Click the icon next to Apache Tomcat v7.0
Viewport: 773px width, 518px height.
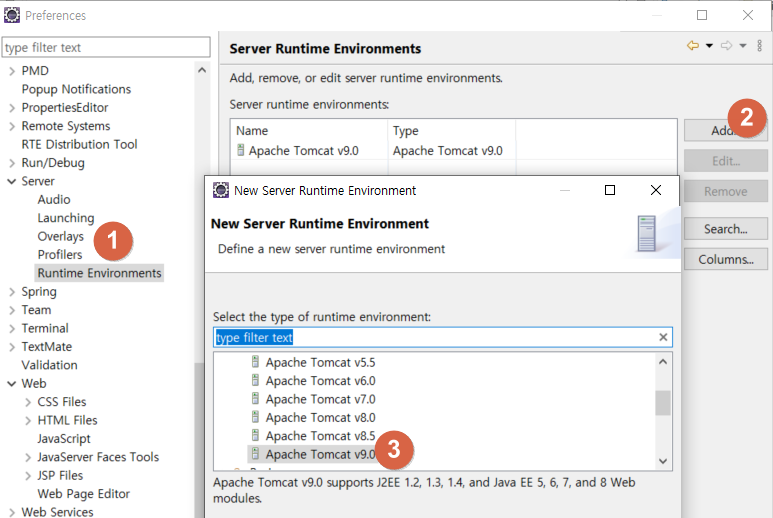tap(255, 398)
